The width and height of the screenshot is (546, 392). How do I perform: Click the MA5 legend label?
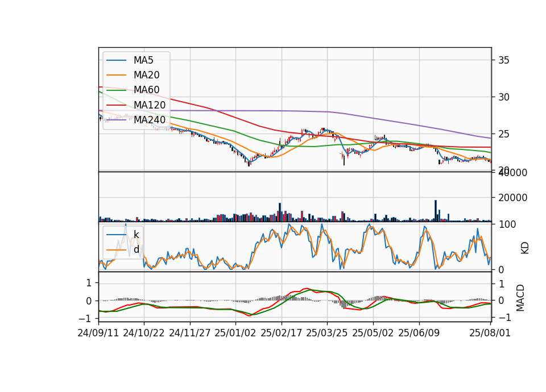pyautogui.click(x=143, y=60)
